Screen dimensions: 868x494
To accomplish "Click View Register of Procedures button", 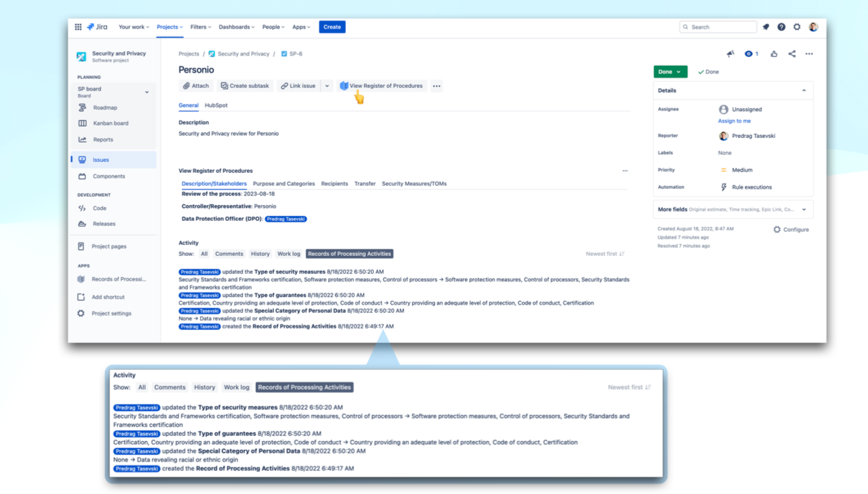I will (x=382, y=86).
